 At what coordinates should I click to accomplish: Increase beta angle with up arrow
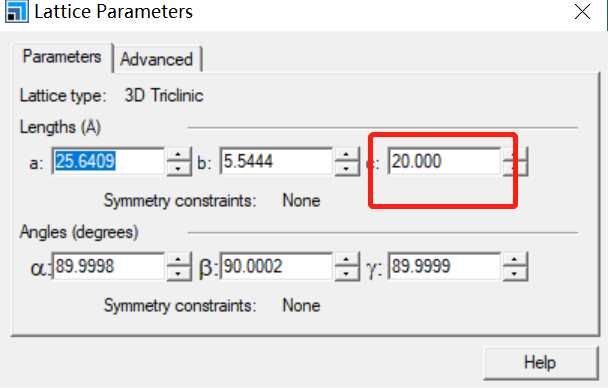point(347,259)
